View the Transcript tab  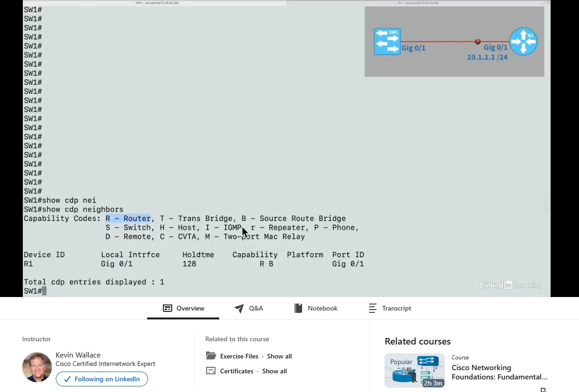[x=390, y=308]
